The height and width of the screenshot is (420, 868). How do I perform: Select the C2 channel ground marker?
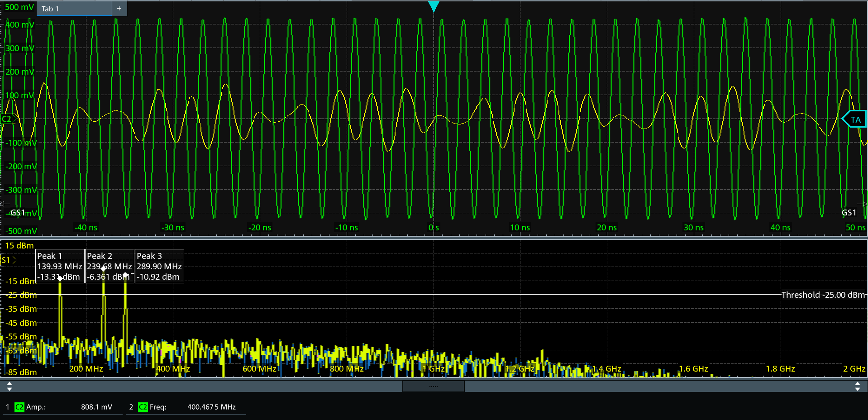coord(10,119)
